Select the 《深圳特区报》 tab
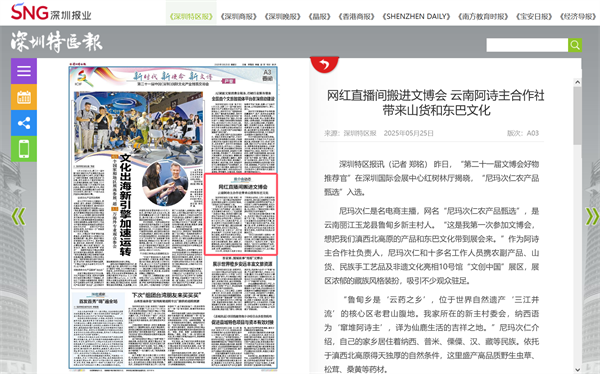 191,16
